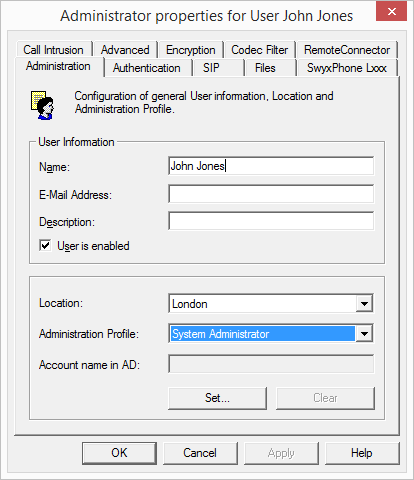This screenshot has width=414, height=480.
Task: Select the System Administrator combo box value
Action: click(x=262, y=333)
